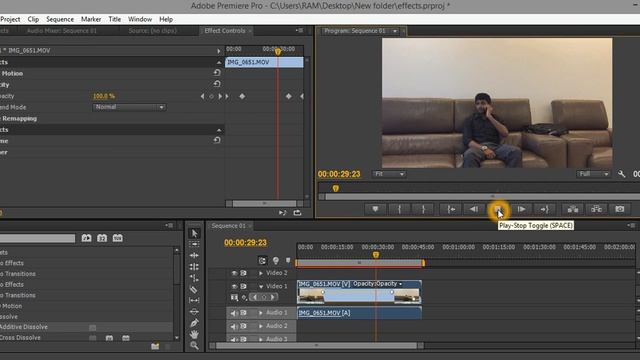Screen dimensions: 640x360
Task: Open Program Sequence 01 dropdown arrow
Action: click(x=395, y=31)
